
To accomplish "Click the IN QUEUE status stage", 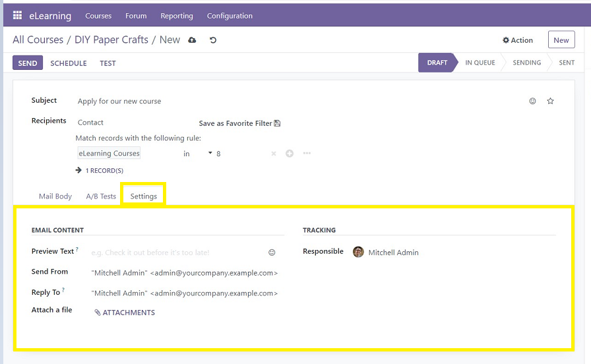I will coord(480,63).
